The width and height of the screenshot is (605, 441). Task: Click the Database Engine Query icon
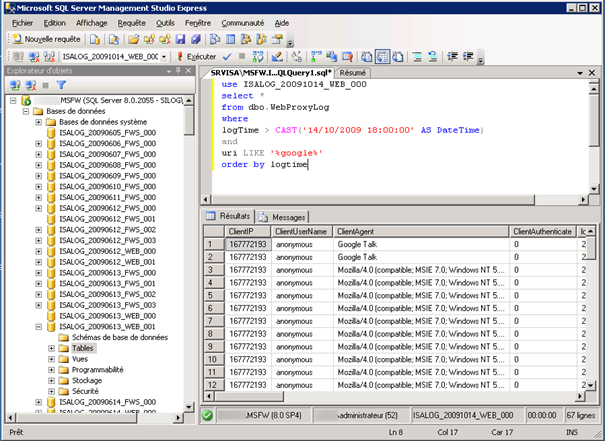point(95,39)
